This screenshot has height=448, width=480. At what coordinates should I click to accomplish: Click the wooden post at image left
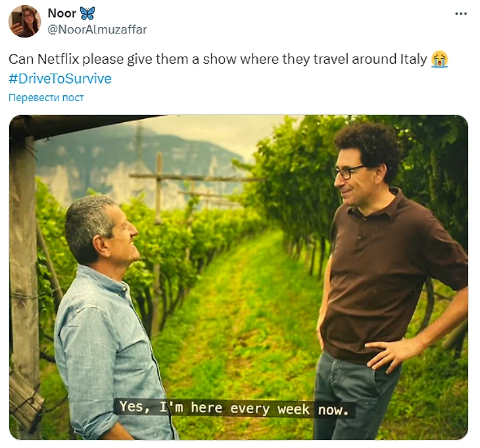click(24, 275)
